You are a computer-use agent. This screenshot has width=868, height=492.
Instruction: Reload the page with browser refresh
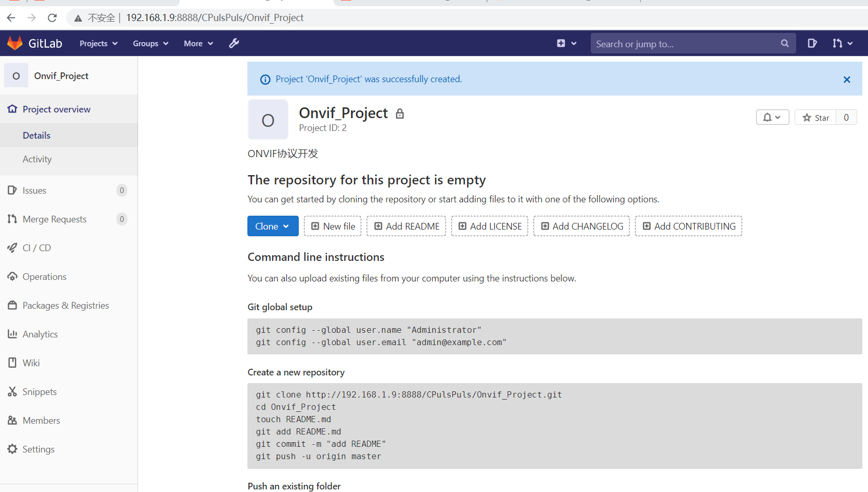coord(52,18)
